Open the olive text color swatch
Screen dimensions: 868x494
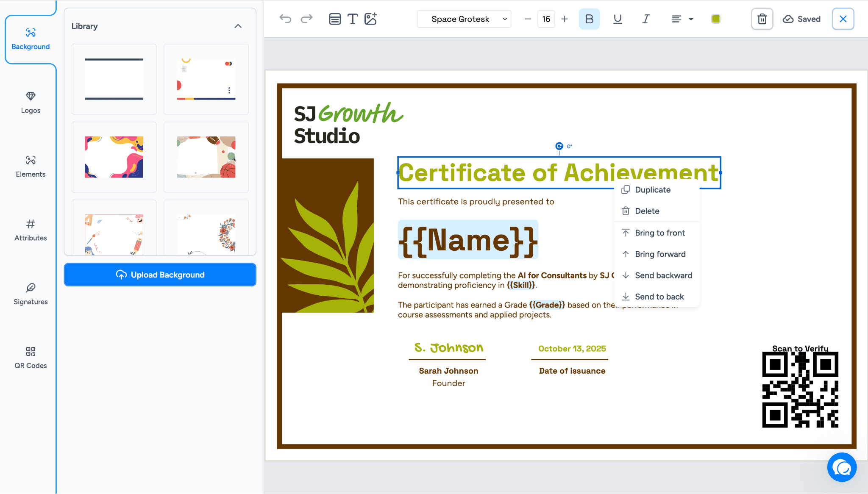[x=716, y=19]
